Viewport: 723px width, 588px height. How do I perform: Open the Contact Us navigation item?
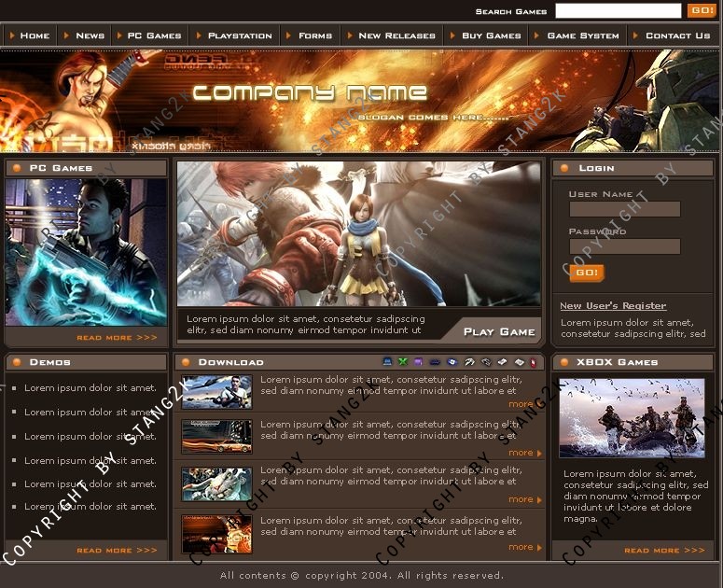pos(677,35)
